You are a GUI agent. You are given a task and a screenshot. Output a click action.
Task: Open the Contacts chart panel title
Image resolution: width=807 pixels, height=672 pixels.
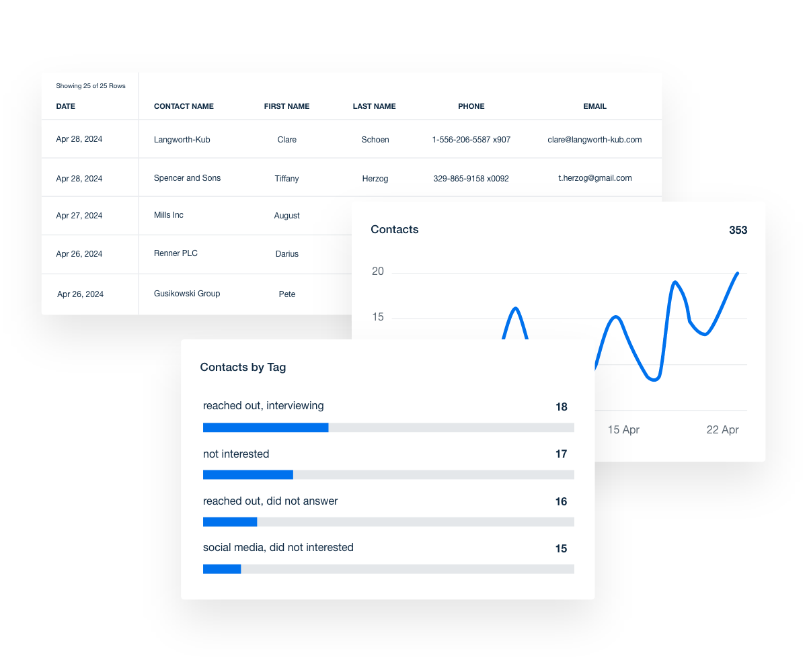click(394, 229)
